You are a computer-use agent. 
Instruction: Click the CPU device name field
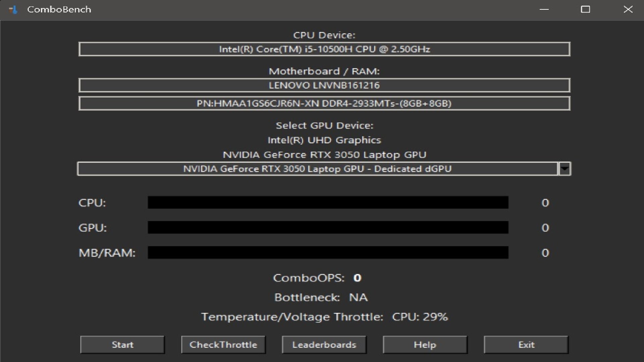coord(324,49)
